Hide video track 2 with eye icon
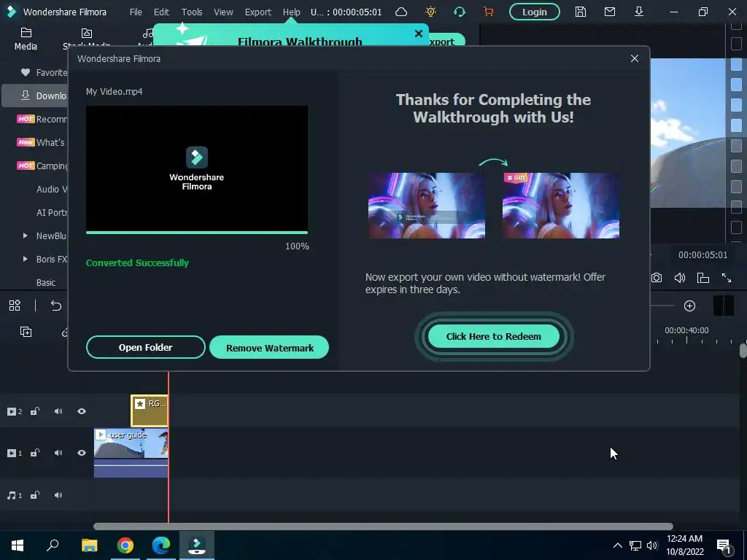747x560 pixels. point(82,411)
